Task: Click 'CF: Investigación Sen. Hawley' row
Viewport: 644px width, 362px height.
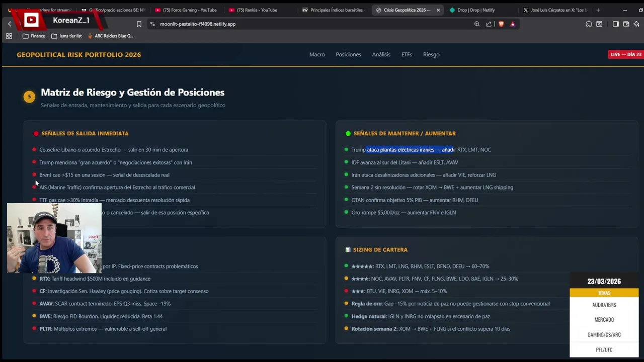Action: [x=124, y=291]
